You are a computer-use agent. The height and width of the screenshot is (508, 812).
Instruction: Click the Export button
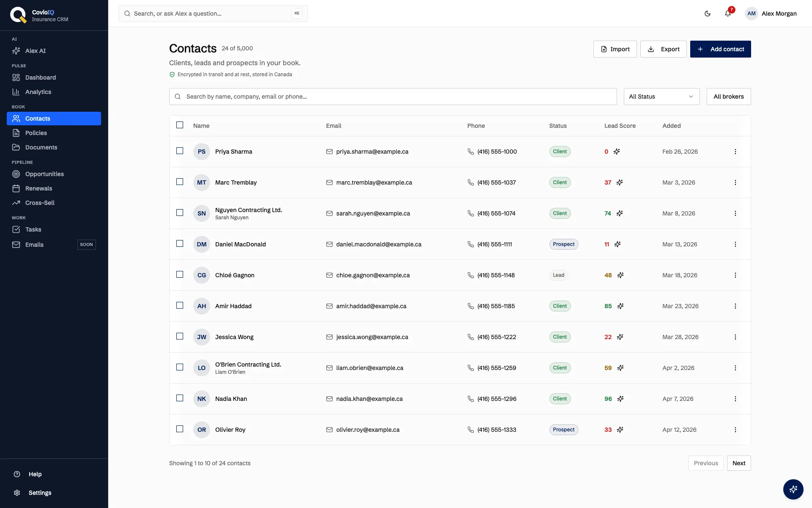[x=663, y=49]
